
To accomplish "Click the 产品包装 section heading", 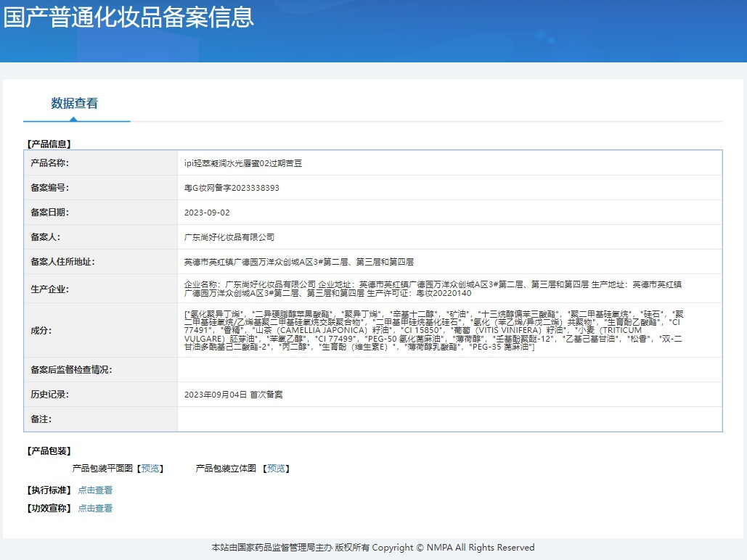I will point(49,451).
